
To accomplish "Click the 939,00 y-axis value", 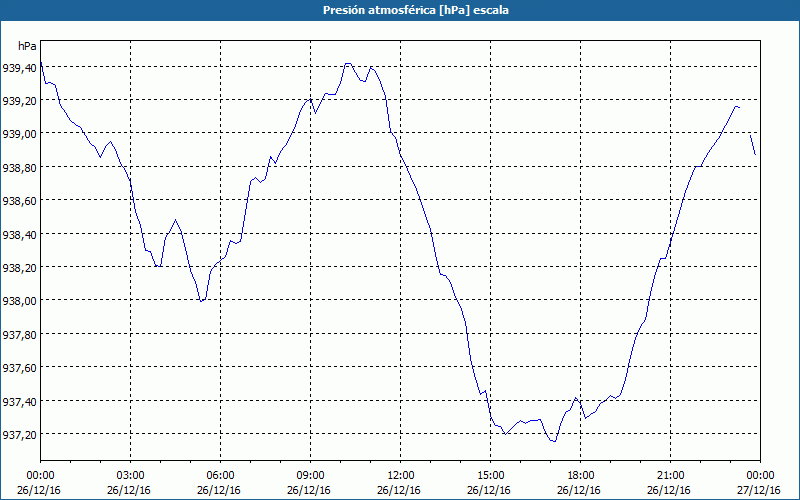I will (x=19, y=134).
